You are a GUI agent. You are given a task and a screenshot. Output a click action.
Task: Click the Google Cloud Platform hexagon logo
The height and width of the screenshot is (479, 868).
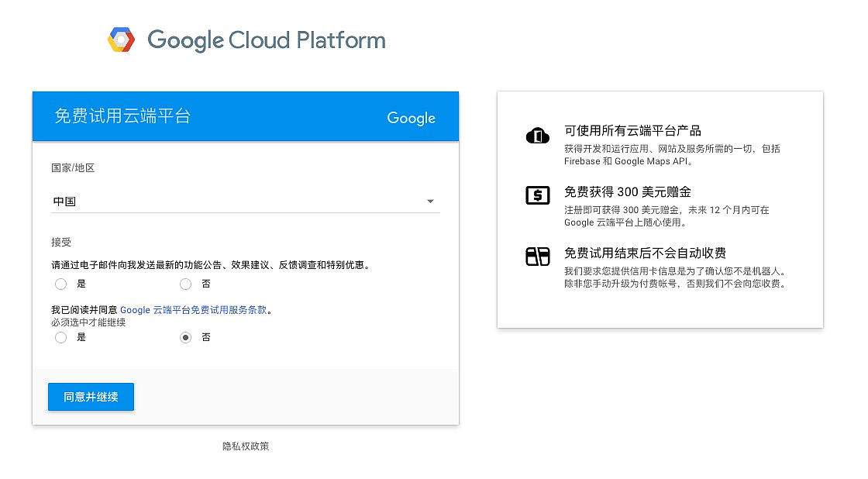pos(121,40)
